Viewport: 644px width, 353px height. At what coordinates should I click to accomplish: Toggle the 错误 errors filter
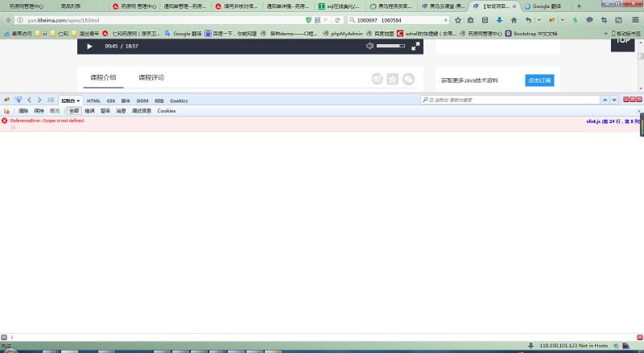tap(89, 110)
